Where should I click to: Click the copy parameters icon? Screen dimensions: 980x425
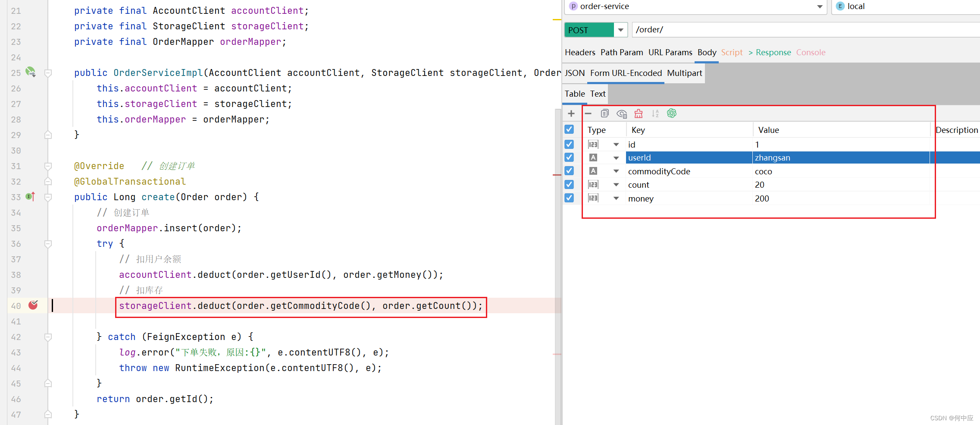point(604,113)
